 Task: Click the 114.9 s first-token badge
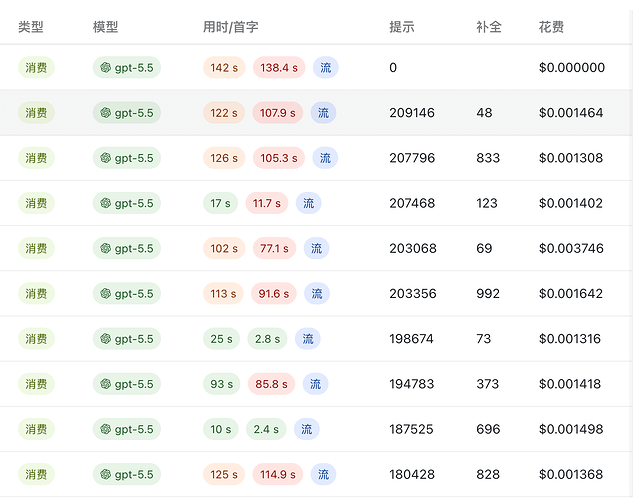click(278, 474)
